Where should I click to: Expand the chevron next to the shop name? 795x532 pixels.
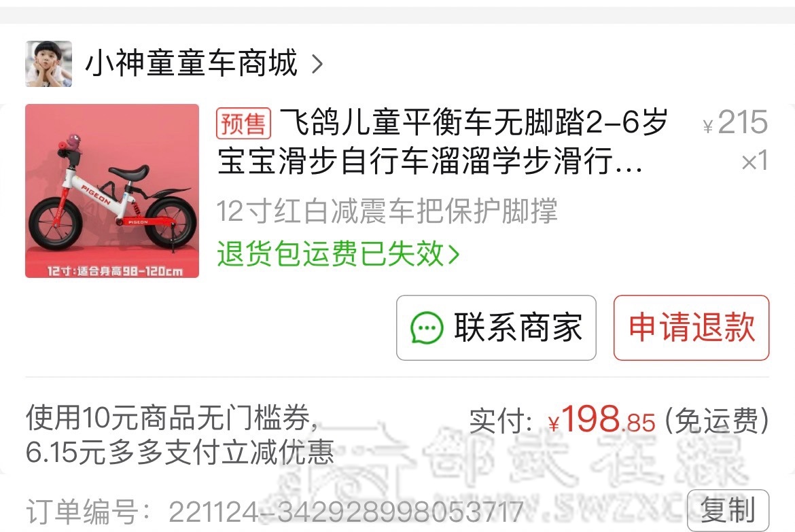[317, 64]
